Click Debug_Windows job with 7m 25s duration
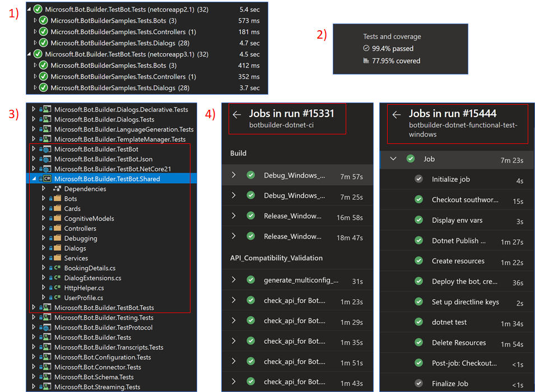 297,195
